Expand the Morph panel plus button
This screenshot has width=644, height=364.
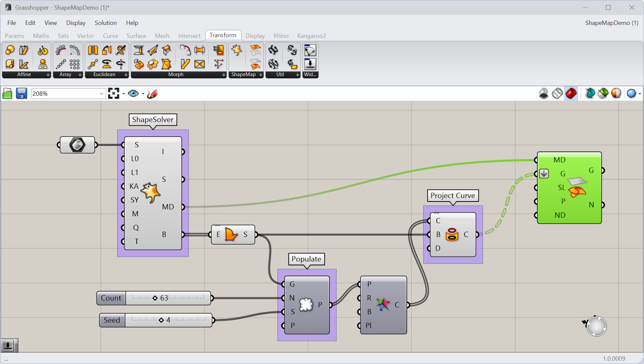(x=224, y=75)
